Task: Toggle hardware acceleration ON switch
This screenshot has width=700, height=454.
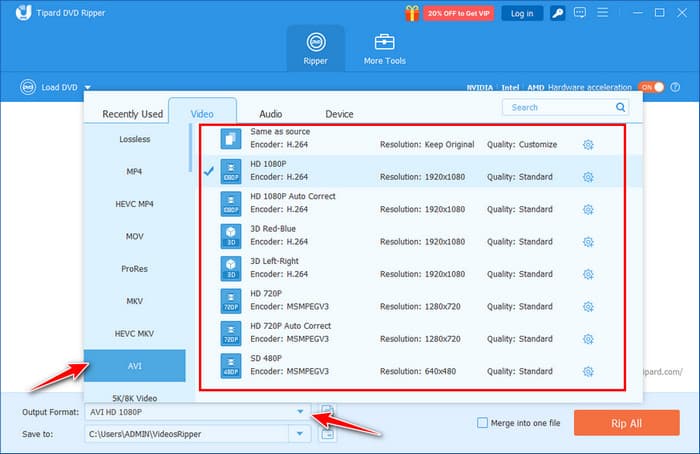Action: coord(651,87)
